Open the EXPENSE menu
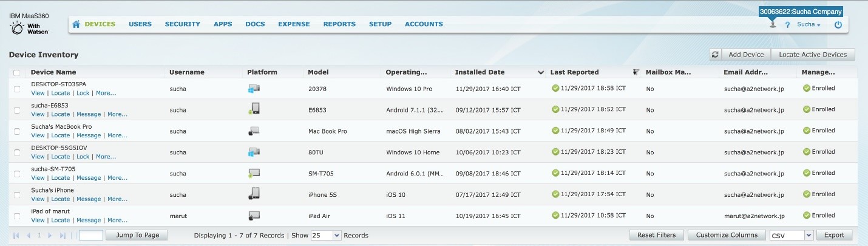Viewport: 868px width, 246px height. (294, 24)
